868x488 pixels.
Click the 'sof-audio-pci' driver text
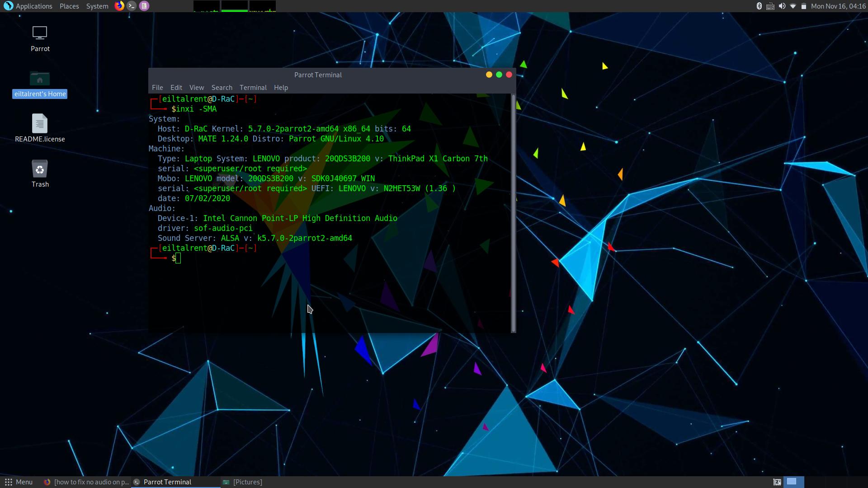point(223,228)
